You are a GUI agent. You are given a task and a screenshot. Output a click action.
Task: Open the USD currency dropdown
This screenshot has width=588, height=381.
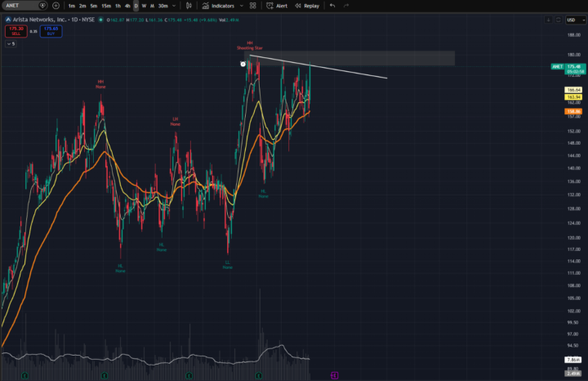(x=576, y=20)
